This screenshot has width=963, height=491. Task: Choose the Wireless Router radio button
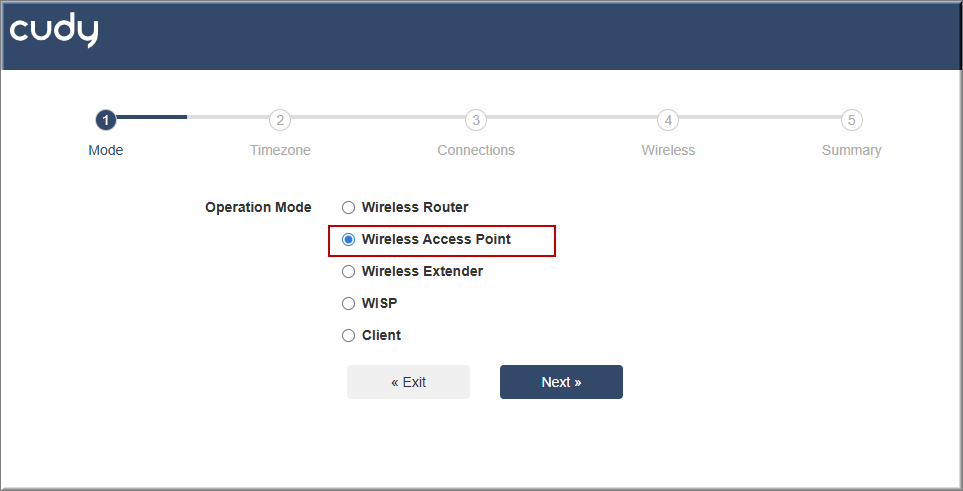348,208
